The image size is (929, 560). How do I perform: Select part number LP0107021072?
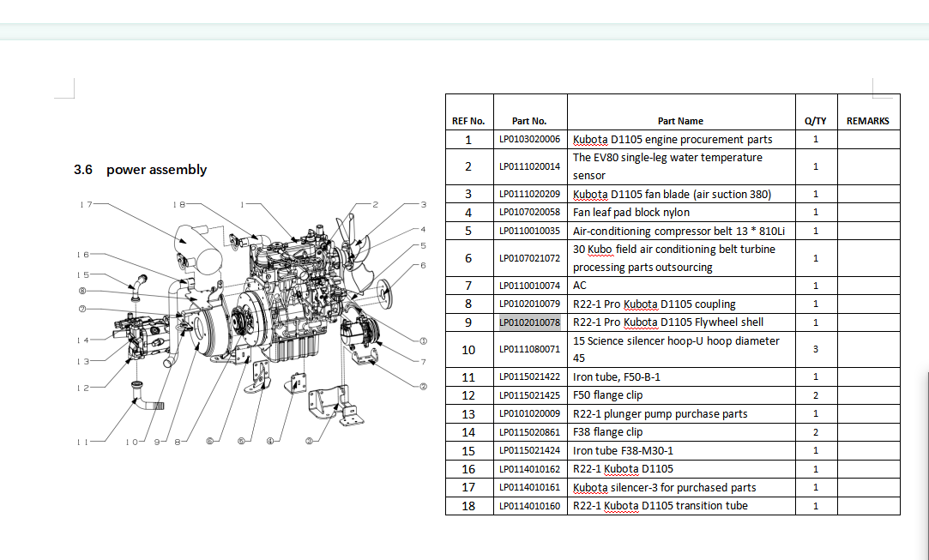click(x=529, y=258)
